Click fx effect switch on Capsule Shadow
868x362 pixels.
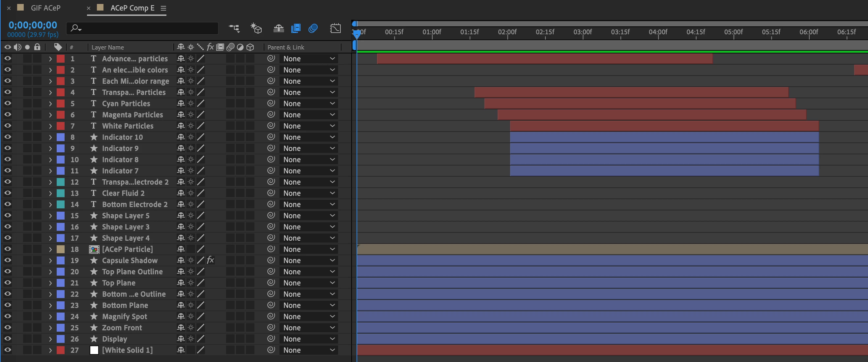(x=210, y=260)
